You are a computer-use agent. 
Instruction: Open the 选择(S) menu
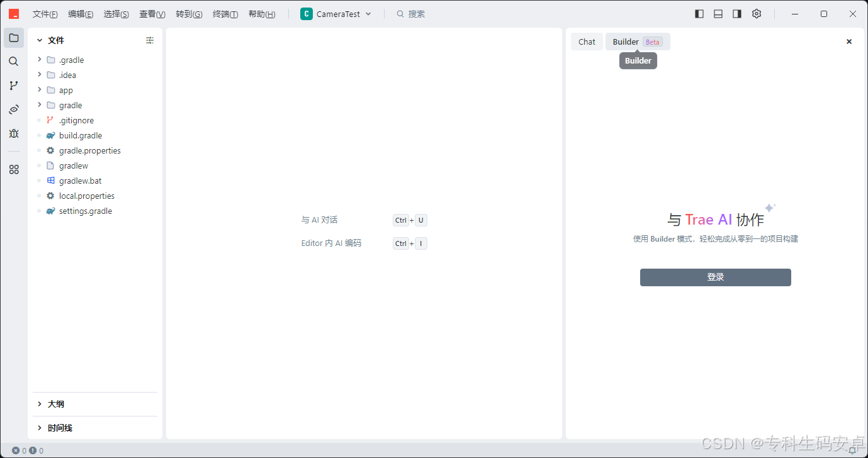coord(116,14)
